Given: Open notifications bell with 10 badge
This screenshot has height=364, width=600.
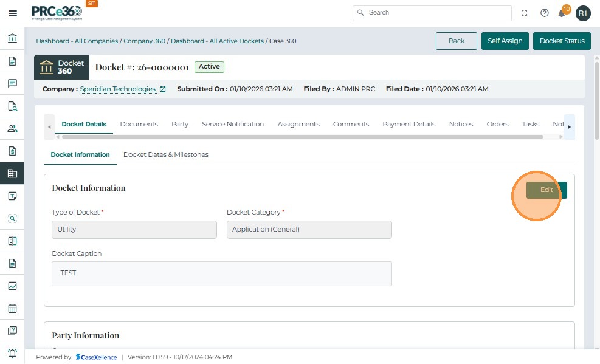Looking at the screenshot, I should [x=562, y=13].
